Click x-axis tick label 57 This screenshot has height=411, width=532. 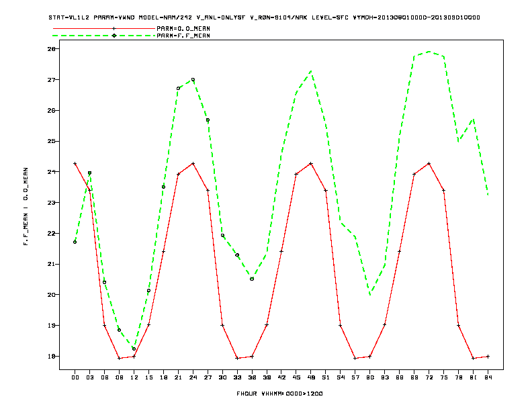pos(355,377)
